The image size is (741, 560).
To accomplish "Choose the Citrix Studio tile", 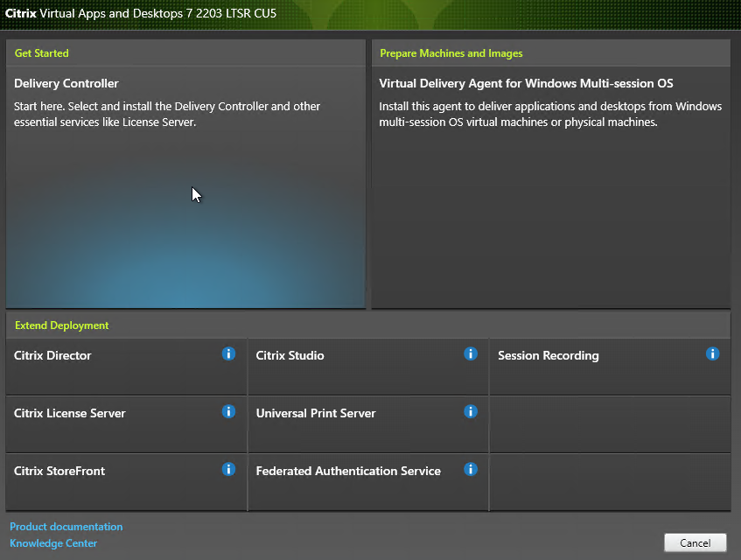I will pos(290,356).
